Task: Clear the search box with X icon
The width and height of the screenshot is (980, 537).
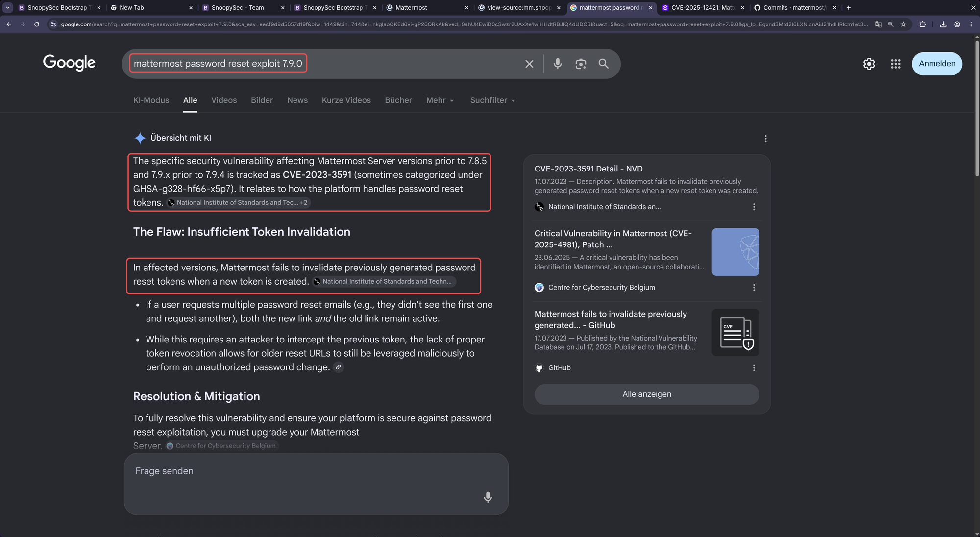Action: (x=529, y=64)
